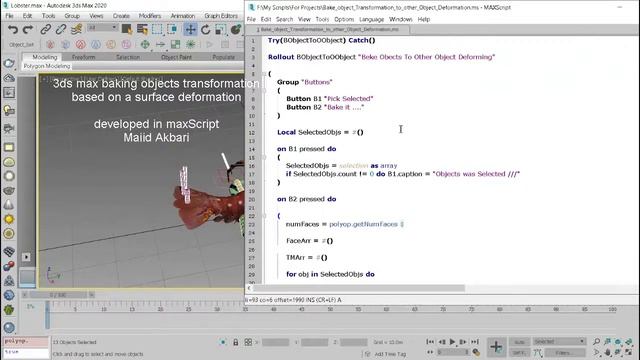Activate the Select and Scale tool
640x360 pixels.
point(220,29)
